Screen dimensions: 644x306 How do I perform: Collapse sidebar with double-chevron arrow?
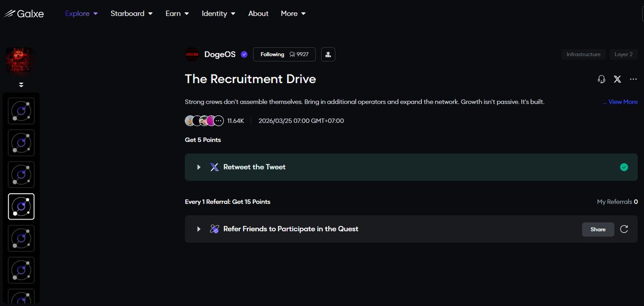21,85
